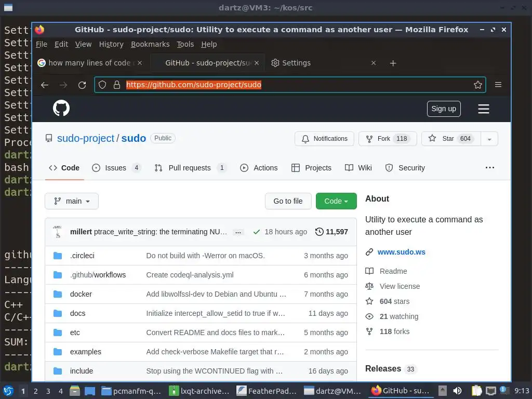Switch to workspace 2 in taskbar
The image size is (532, 399).
tap(36, 391)
